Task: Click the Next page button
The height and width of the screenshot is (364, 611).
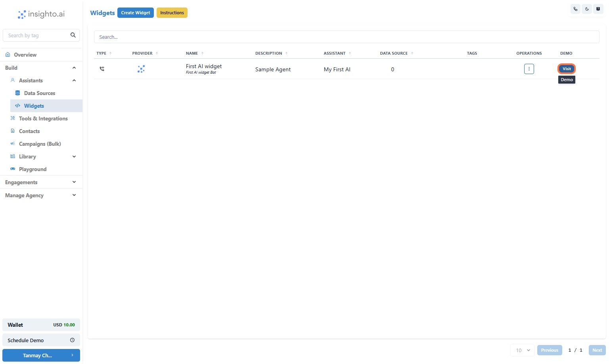Action: [597, 350]
